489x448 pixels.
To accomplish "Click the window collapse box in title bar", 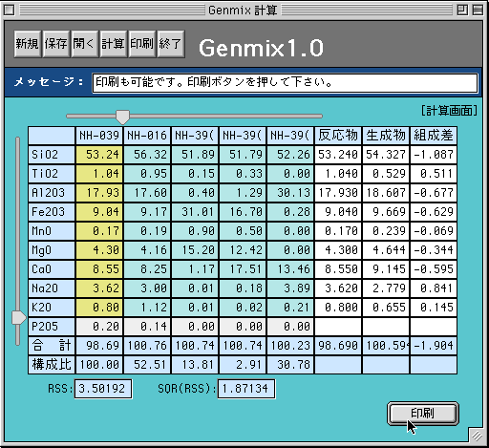I will [478, 11].
